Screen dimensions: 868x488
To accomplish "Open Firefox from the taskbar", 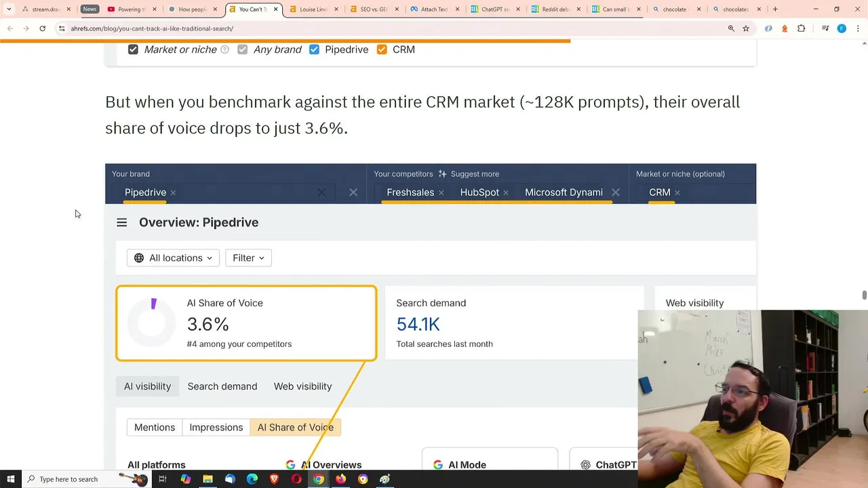I will (340, 479).
